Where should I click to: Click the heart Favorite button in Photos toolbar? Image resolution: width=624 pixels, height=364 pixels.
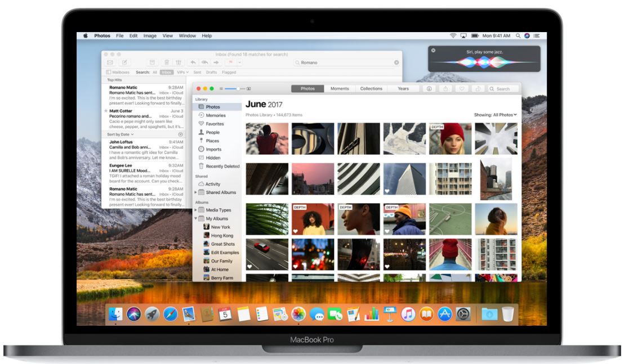pyautogui.click(x=462, y=89)
